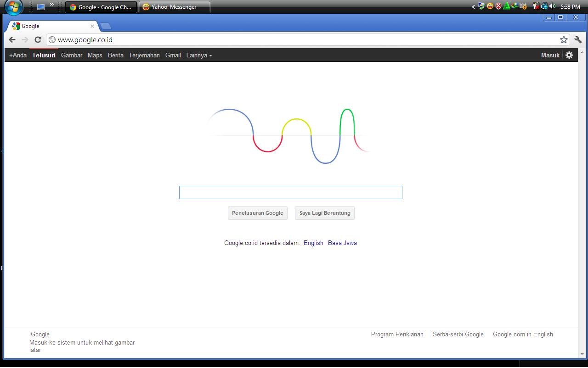The width and height of the screenshot is (588, 368).
Task: Switch language to Basa Jawa
Action: coord(342,243)
